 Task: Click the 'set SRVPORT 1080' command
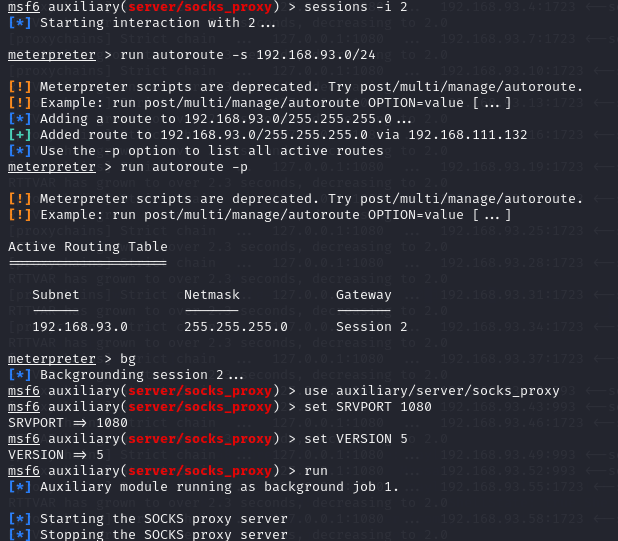coord(368,407)
